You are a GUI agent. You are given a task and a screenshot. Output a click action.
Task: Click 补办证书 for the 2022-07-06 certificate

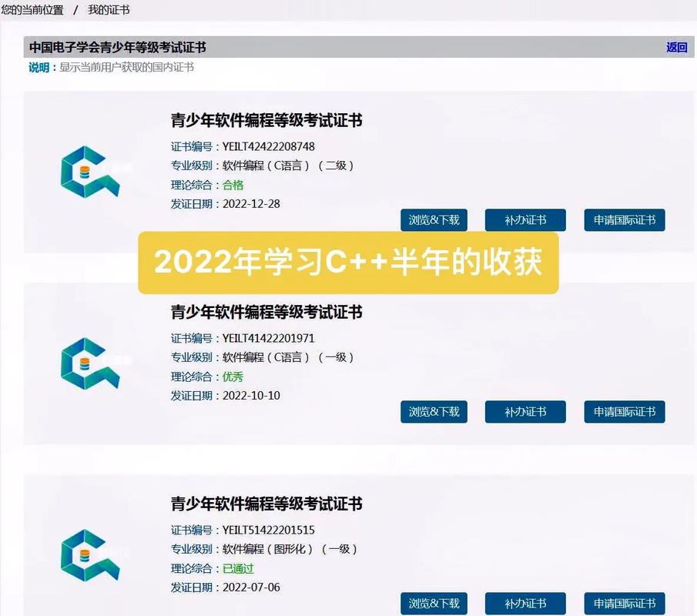pyautogui.click(x=525, y=603)
